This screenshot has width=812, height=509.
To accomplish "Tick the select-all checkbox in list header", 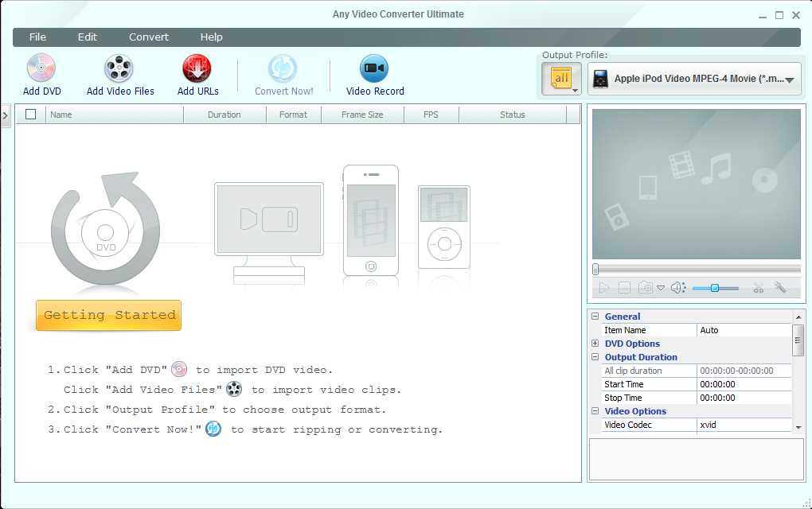I will (30, 115).
